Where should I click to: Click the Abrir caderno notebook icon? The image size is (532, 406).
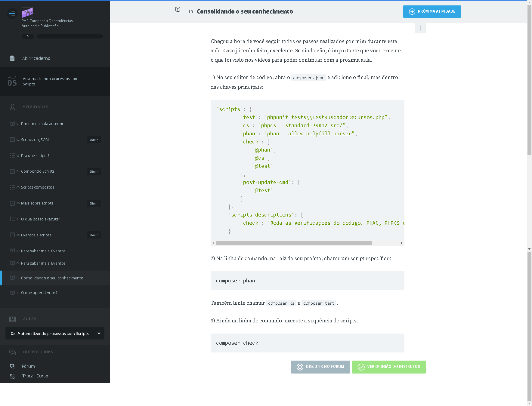(12, 58)
